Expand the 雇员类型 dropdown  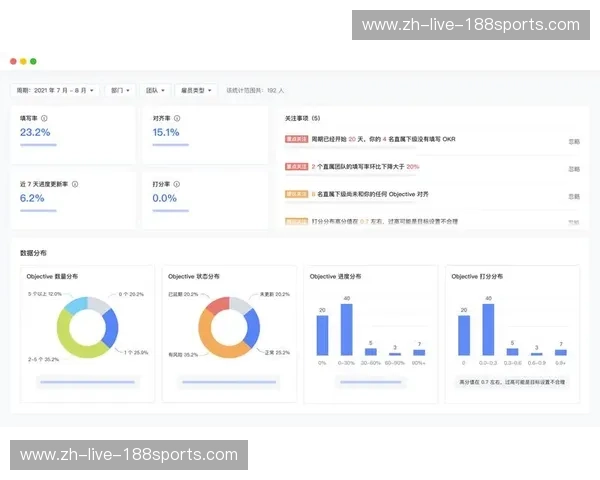click(x=194, y=90)
